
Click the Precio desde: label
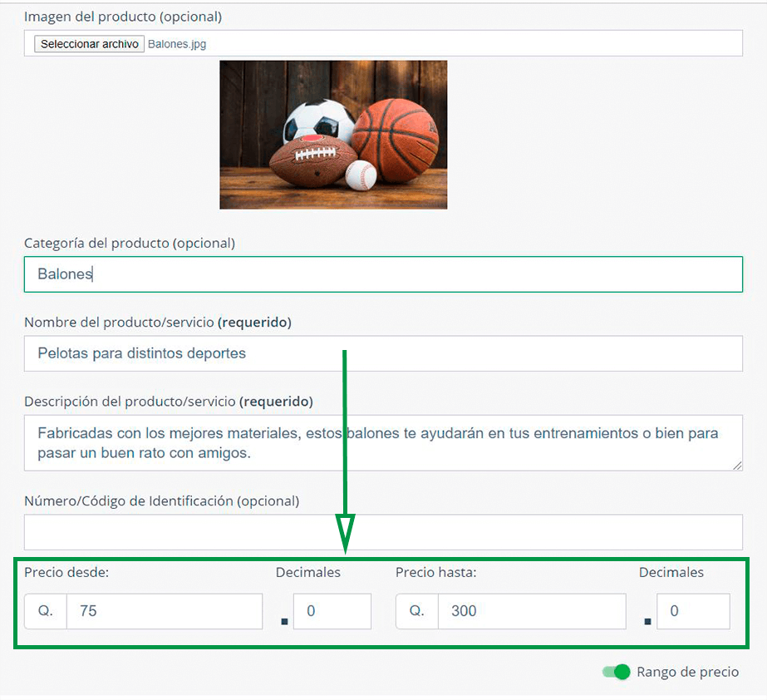[66, 572]
